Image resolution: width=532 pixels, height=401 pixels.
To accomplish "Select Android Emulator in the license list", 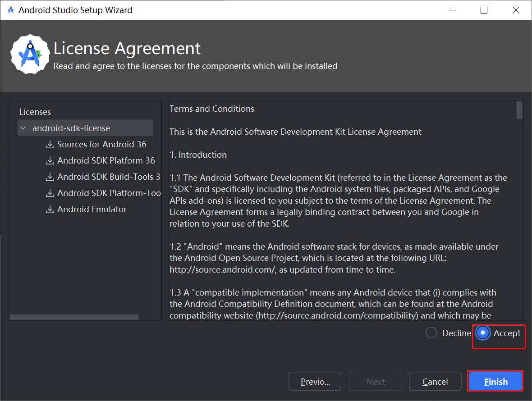I will point(92,210).
